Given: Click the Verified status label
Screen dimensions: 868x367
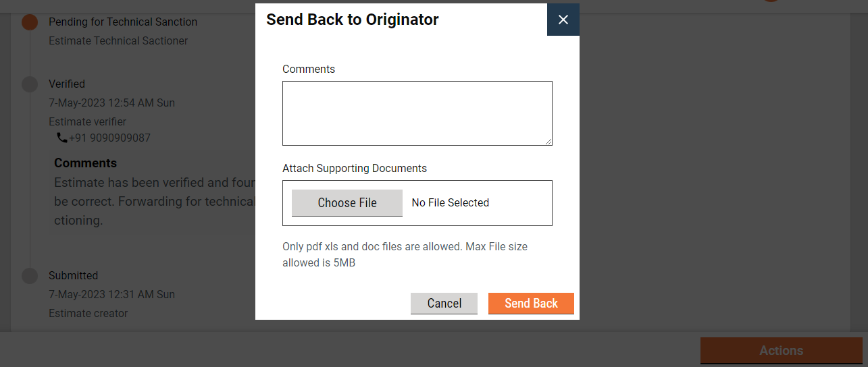Looking at the screenshot, I should click(x=67, y=84).
